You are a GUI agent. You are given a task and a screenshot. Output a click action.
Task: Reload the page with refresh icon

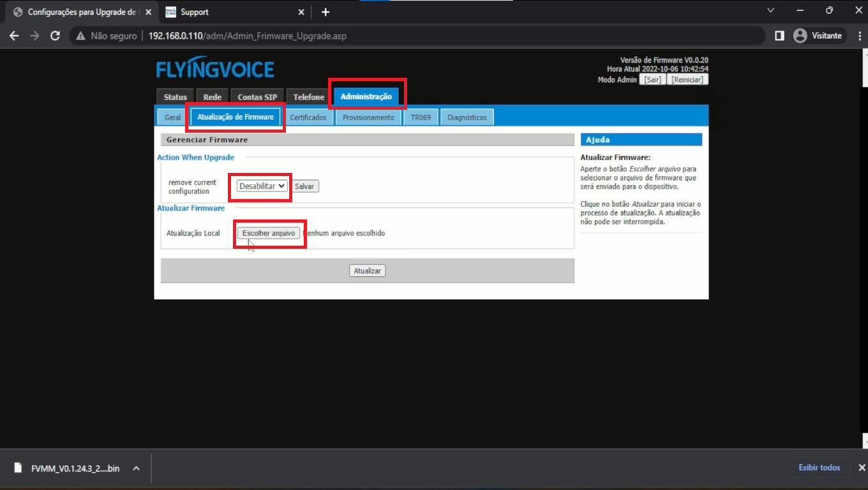tap(56, 36)
